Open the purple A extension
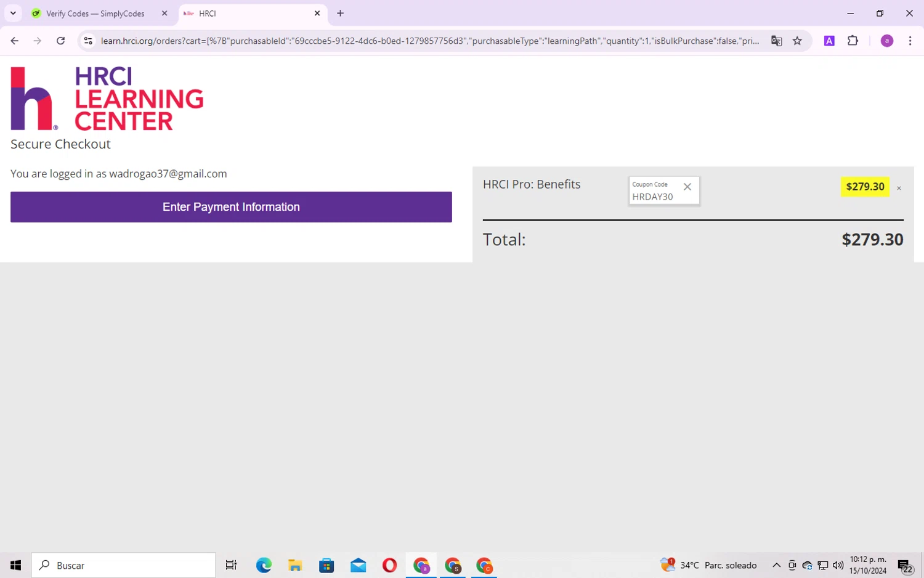The image size is (924, 578). pyautogui.click(x=829, y=41)
